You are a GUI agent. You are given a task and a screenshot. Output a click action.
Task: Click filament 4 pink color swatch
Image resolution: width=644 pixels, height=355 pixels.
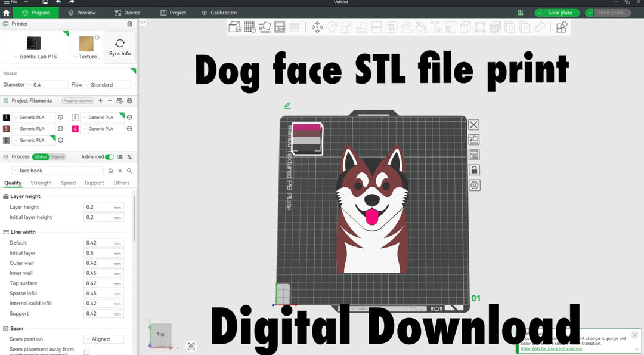pyautogui.click(x=75, y=129)
